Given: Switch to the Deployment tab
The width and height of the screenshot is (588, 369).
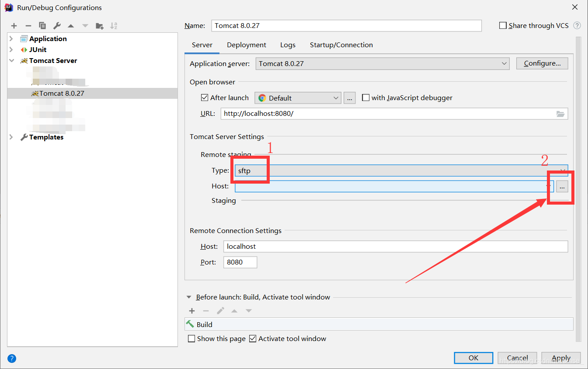Looking at the screenshot, I should [x=247, y=45].
